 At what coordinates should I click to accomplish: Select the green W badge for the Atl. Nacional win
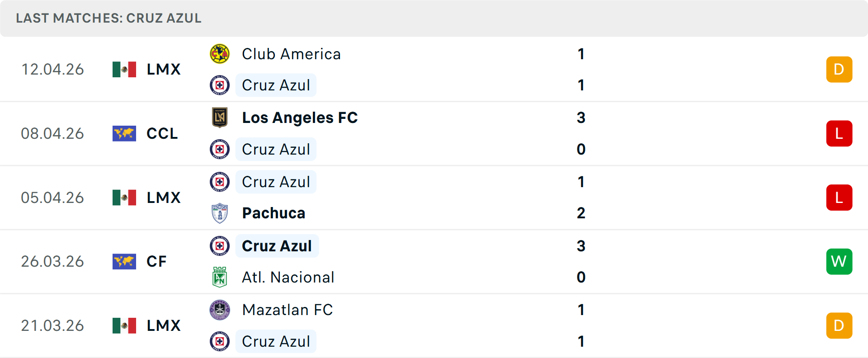(839, 261)
